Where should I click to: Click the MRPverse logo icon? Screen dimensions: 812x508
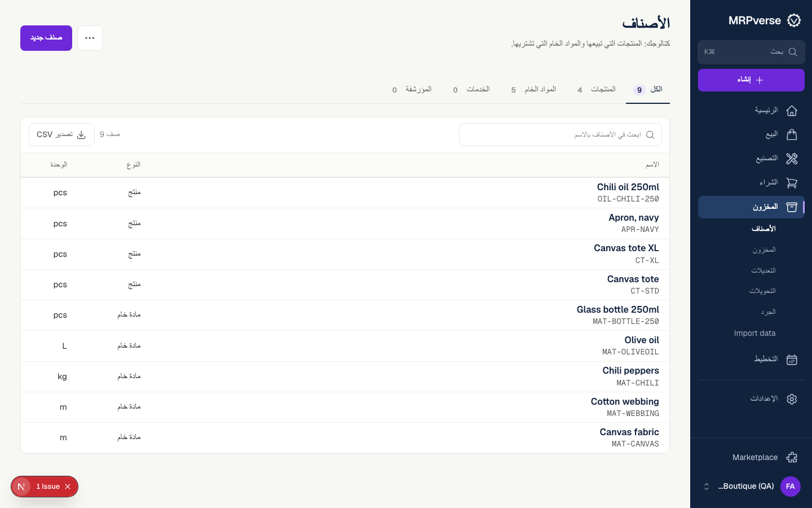pyautogui.click(x=794, y=20)
